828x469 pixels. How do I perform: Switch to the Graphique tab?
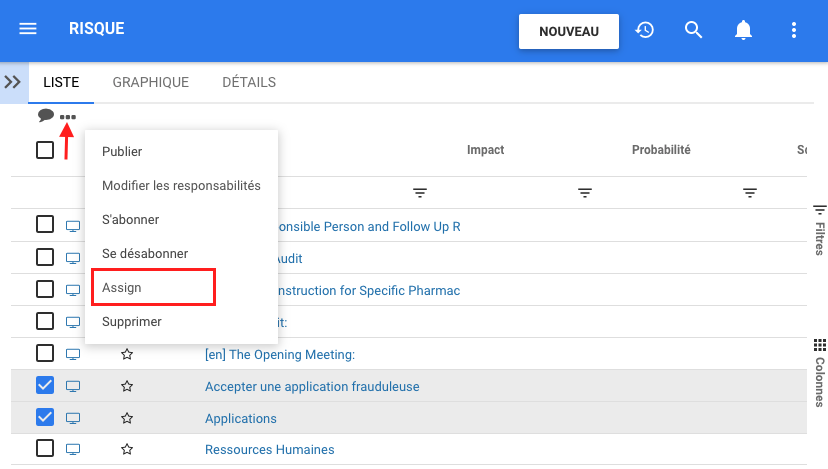150,82
